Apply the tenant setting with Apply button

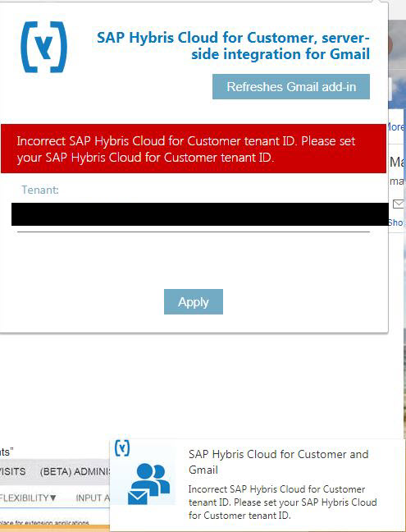[194, 302]
